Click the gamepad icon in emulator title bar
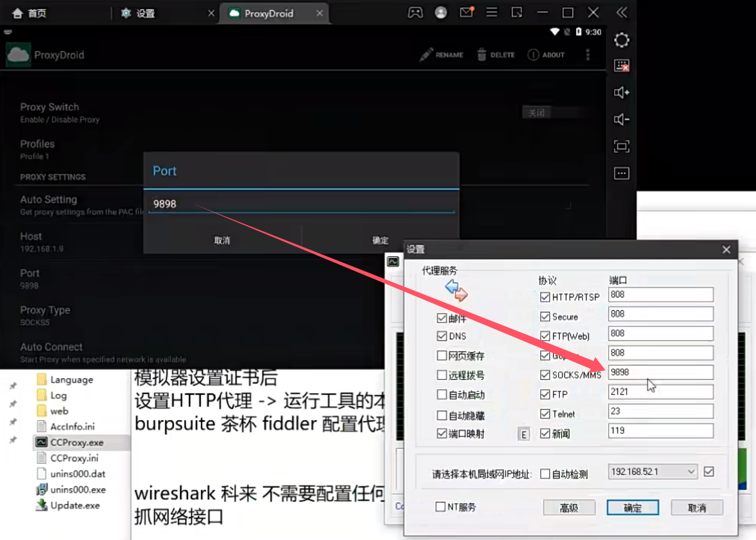Screen dimensions: 756x540 tap(415, 13)
